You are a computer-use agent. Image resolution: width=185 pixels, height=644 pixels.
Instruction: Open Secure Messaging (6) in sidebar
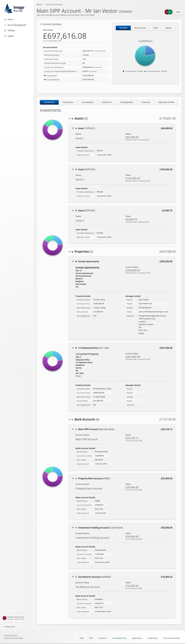coord(17,25)
